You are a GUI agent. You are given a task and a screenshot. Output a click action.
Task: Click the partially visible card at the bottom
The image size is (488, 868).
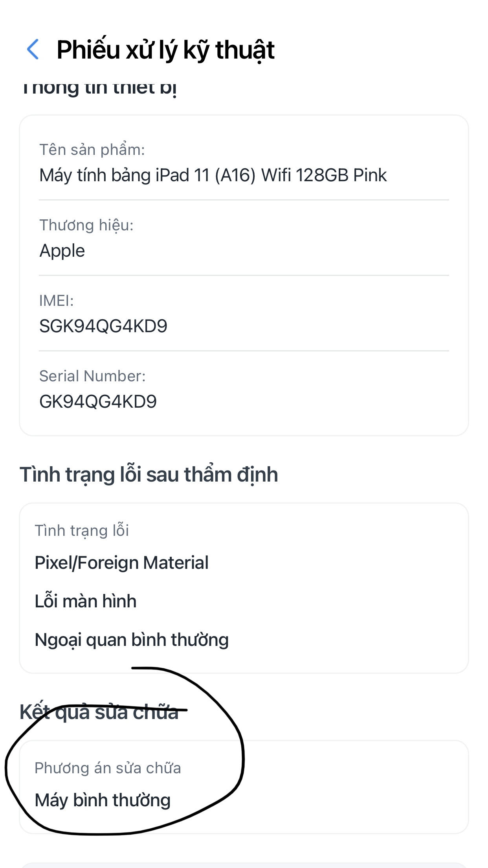coord(244,865)
